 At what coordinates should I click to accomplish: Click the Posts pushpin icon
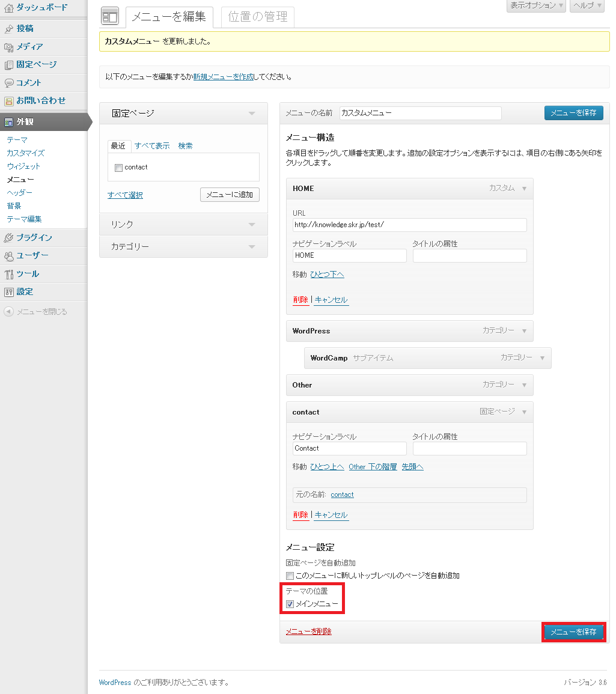tap(8, 29)
